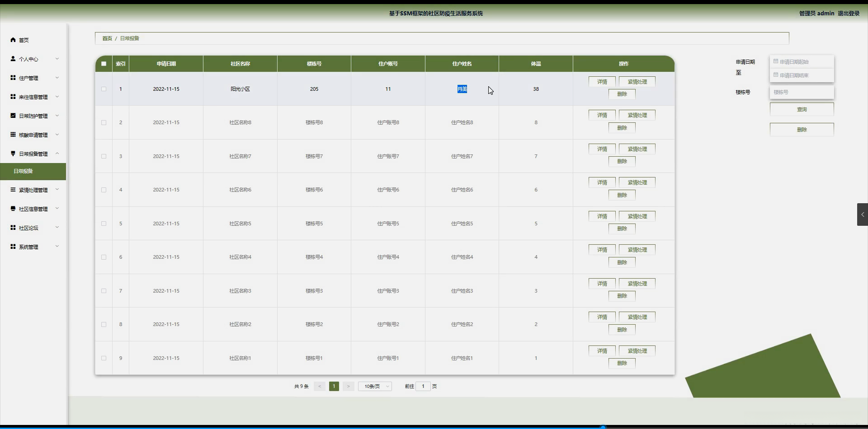Click the 体温 value 38 in row 1
Viewport: 868px width, 429px height.
(x=536, y=89)
